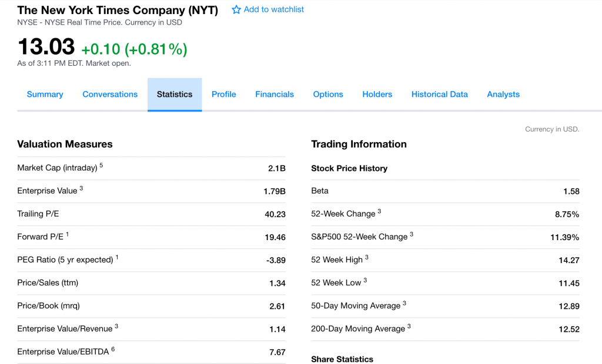Click the Forward P/E value 19.46
602x364 pixels.
(275, 237)
